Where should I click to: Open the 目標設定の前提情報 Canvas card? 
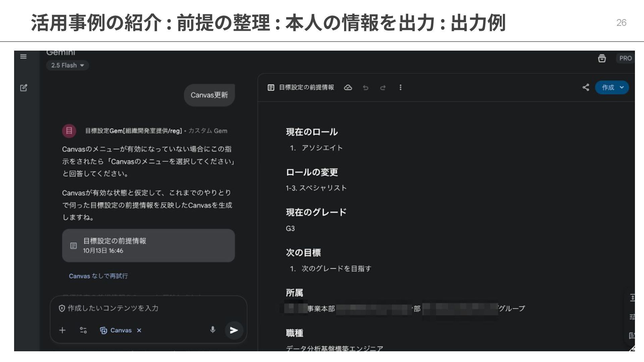[x=148, y=245]
